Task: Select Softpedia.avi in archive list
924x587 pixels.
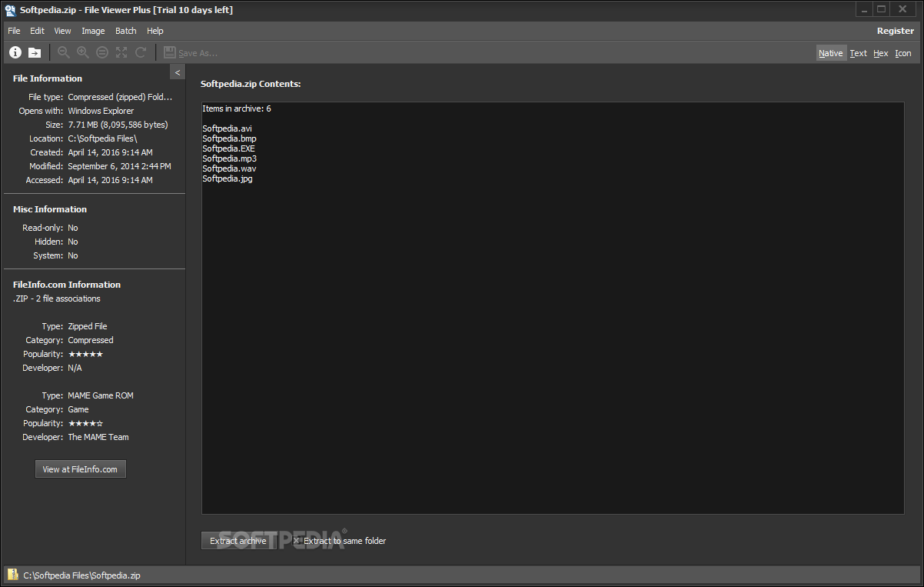Action: [x=228, y=128]
